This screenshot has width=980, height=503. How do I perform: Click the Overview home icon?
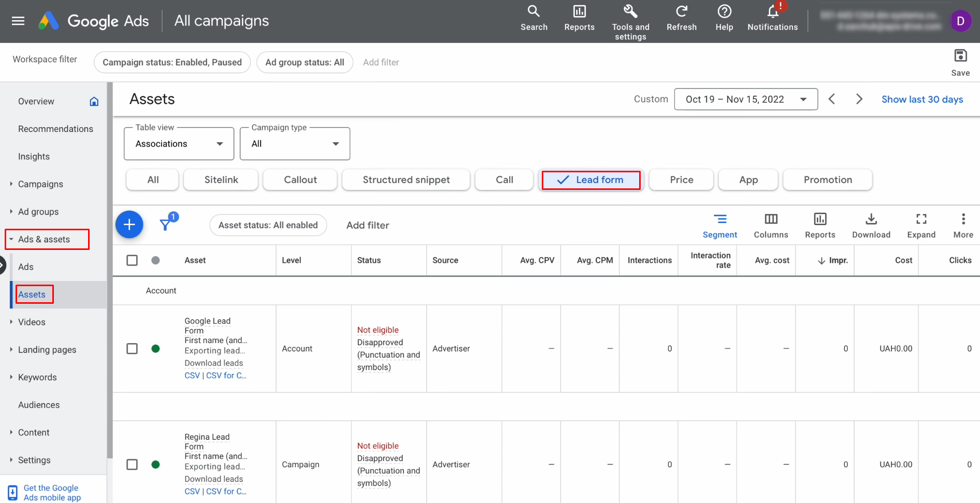point(94,101)
